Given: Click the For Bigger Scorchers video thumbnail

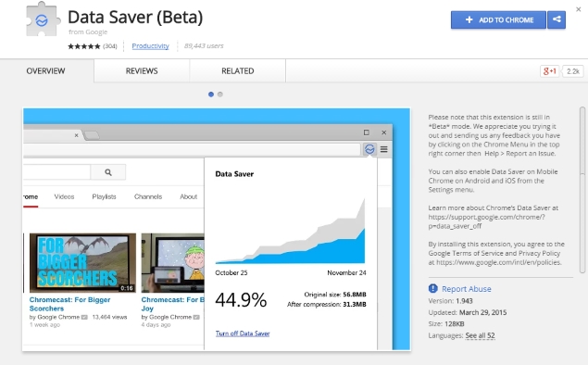Looking at the screenshot, I should (82, 262).
